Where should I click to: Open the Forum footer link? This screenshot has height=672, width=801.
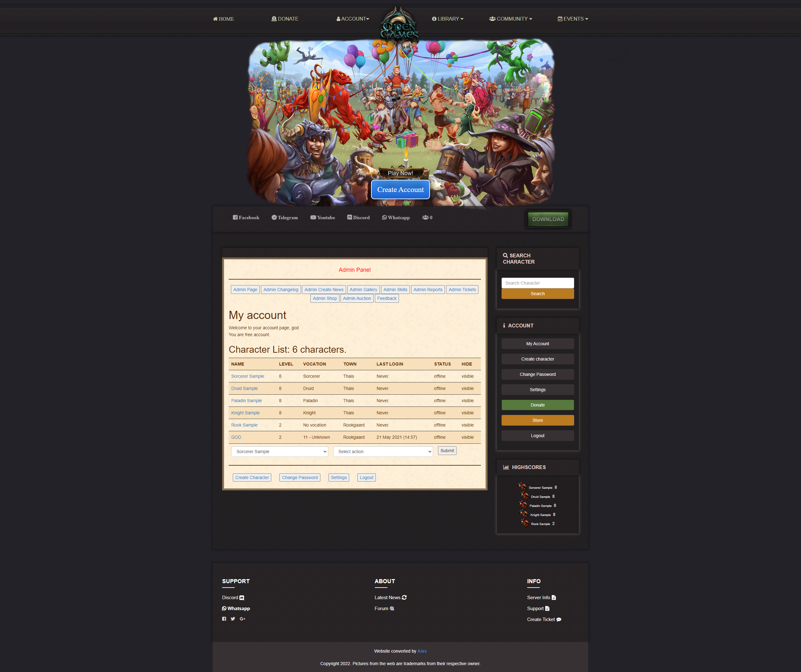point(384,608)
